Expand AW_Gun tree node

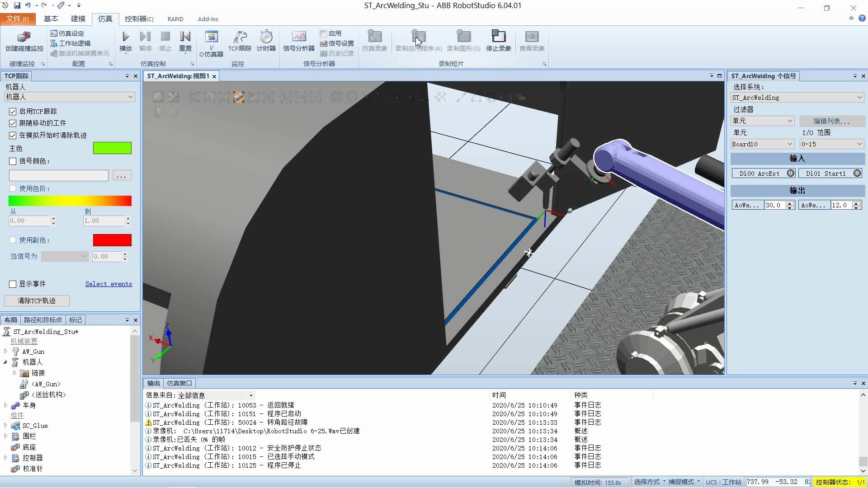(5, 351)
